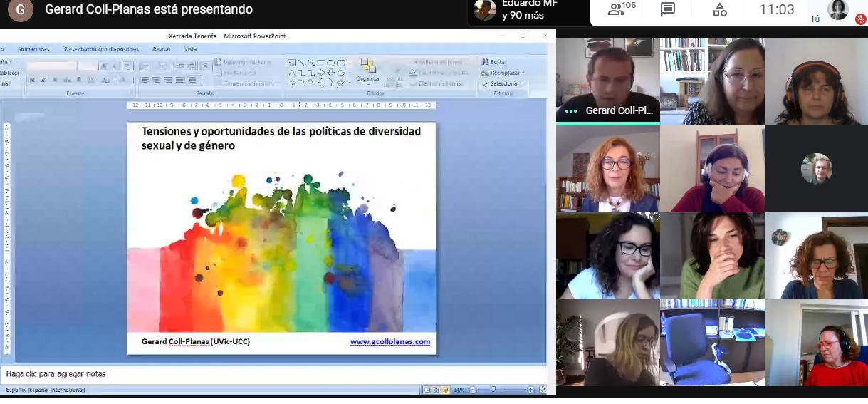Expand the Reemplazar dropdown
868x404 pixels.
point(523,73)
